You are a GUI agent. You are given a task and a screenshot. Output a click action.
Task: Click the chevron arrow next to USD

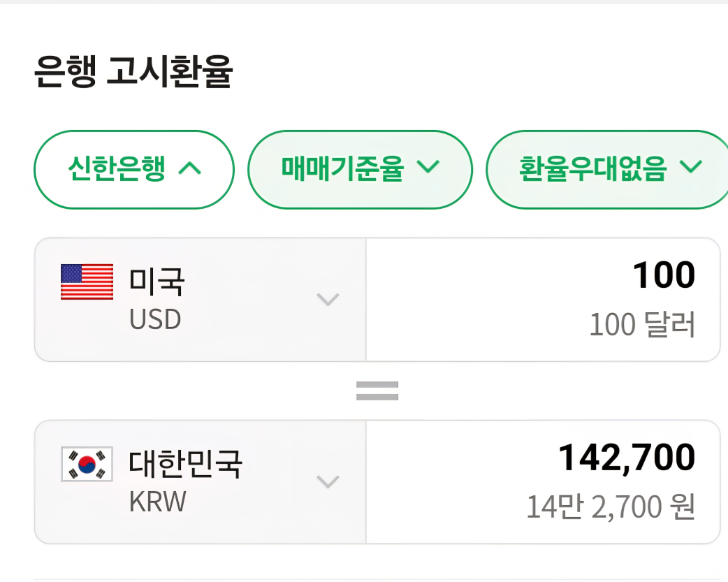tap(327, 300)
